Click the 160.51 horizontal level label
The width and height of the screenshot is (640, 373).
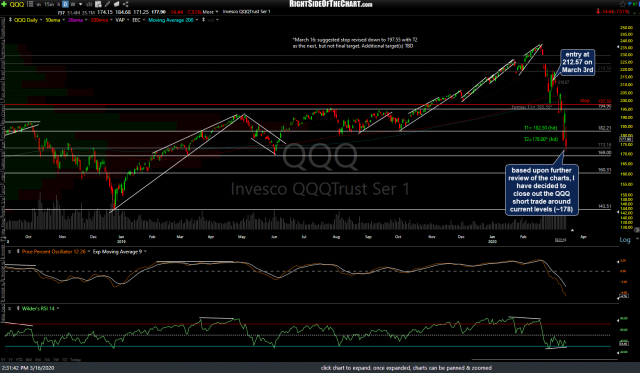tap(604, 170)
